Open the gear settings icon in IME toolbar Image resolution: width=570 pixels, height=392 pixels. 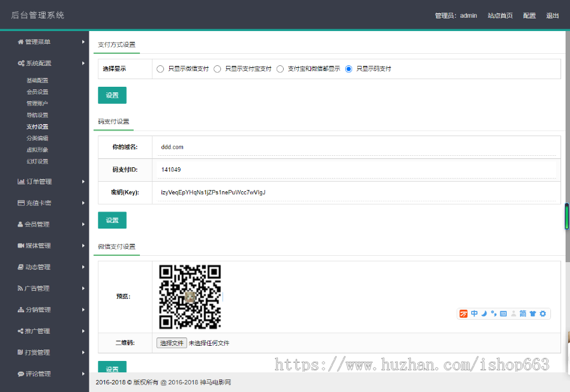(x=543, y=314)
